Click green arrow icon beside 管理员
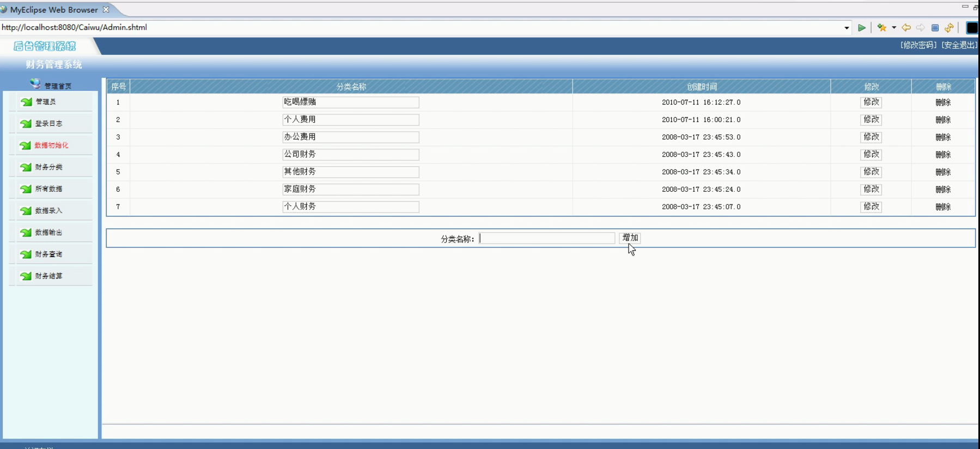The height and width of the screenshot is (449, 980). click(26, 102)
